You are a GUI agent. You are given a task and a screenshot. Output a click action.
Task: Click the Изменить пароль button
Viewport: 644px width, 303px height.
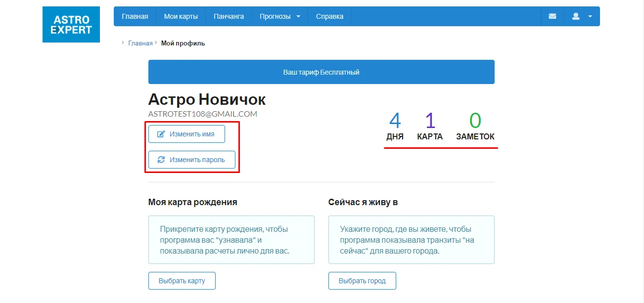(x=192, y=160)
